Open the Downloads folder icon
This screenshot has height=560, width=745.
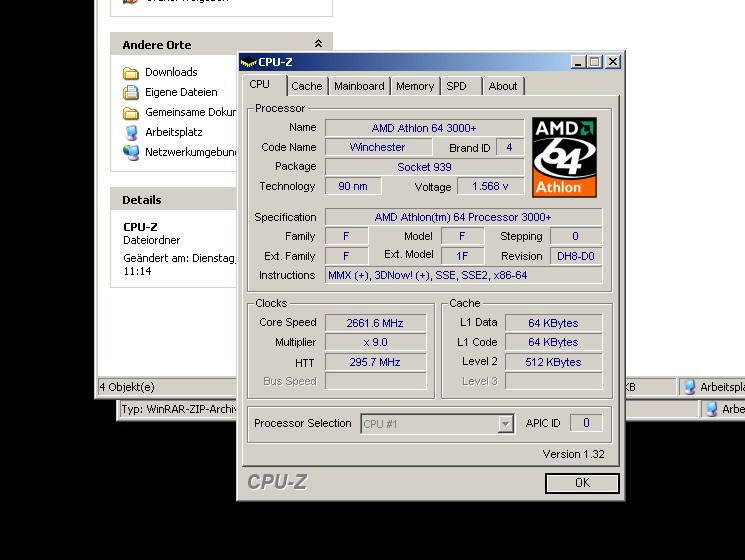(131, 73)
